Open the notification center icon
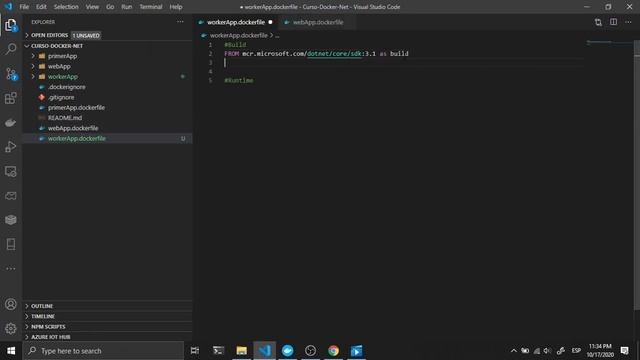The height and width of the screenshot is (360, 640). 624,351
